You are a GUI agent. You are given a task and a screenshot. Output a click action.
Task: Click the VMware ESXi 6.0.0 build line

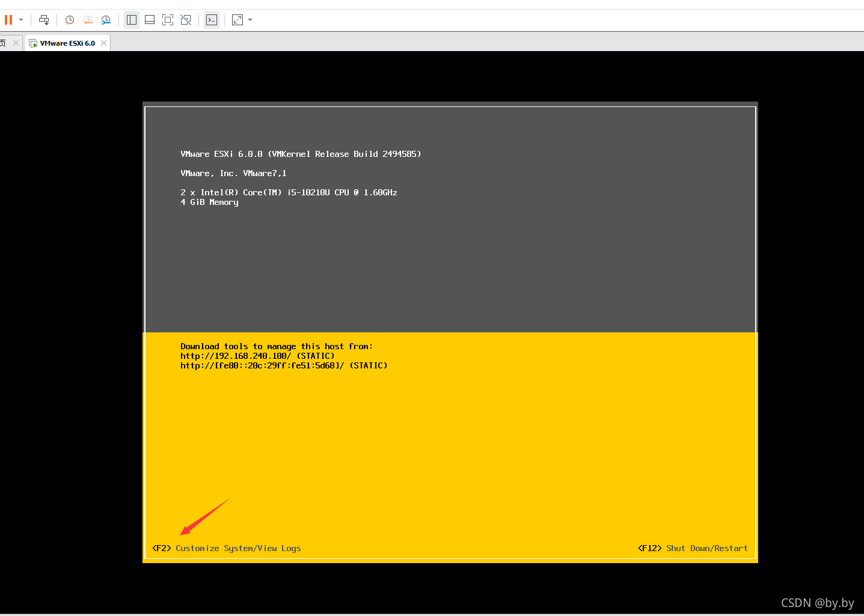click(301, 154)
